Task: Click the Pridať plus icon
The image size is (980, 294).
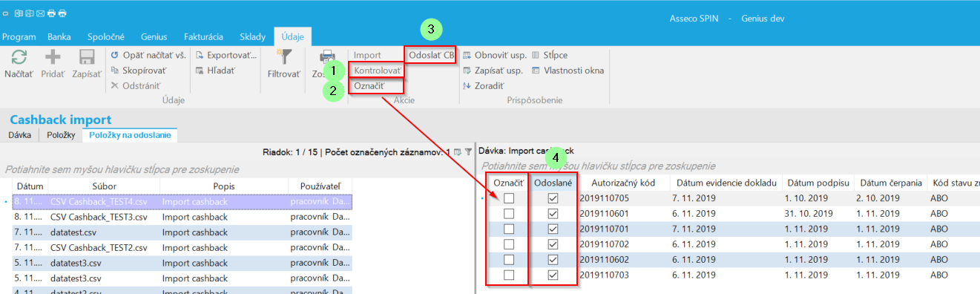Action: [x=53, y=57]
